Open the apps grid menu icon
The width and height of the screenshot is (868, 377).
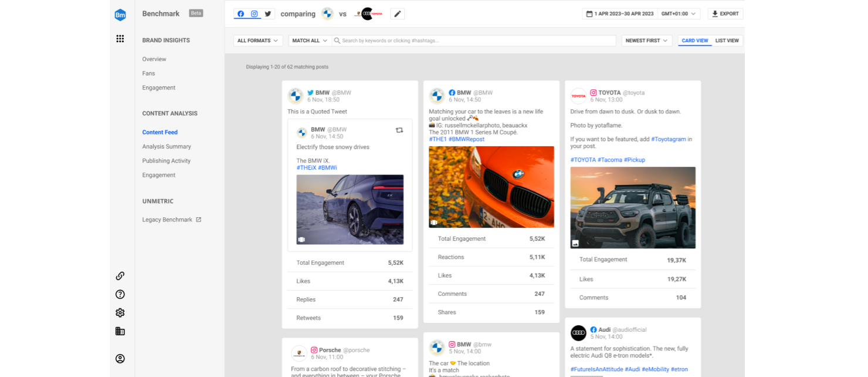tap(120, 39)
